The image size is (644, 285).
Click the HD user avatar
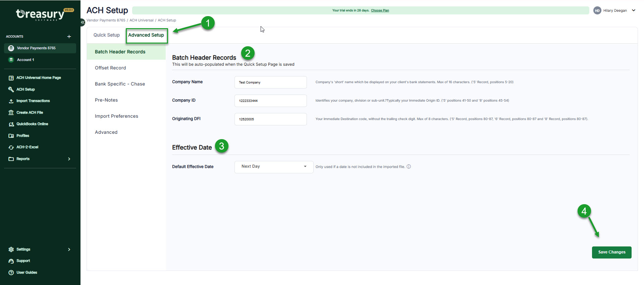tap(597, 10)
